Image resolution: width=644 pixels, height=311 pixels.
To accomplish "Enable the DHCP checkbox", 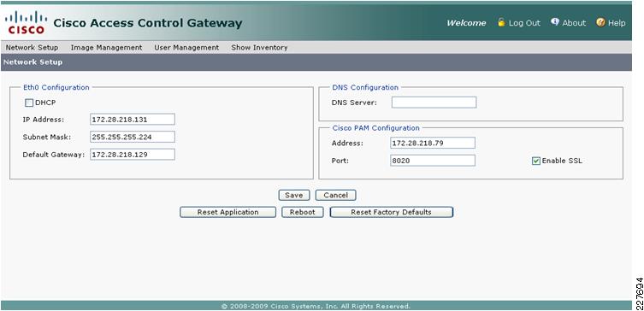I will tap(29, 103).
